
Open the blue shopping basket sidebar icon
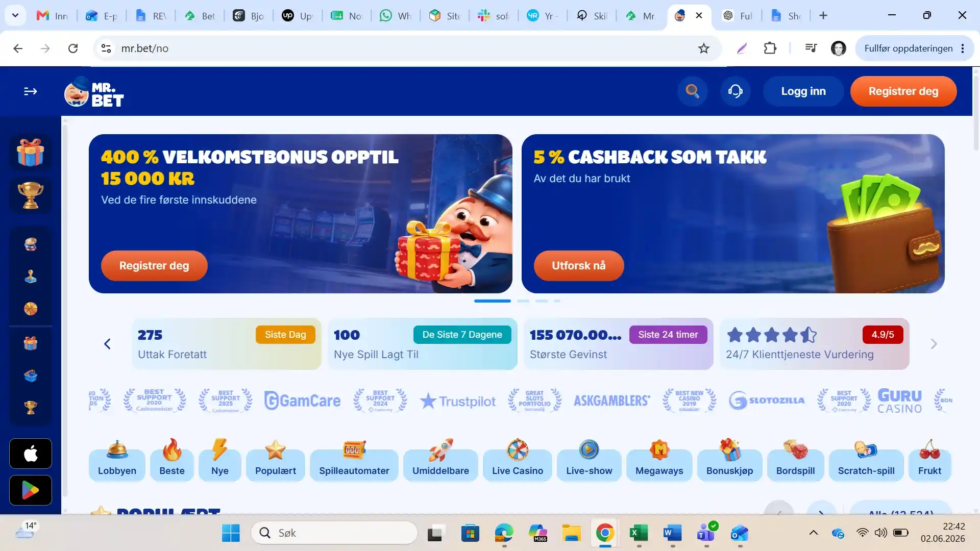31,375
